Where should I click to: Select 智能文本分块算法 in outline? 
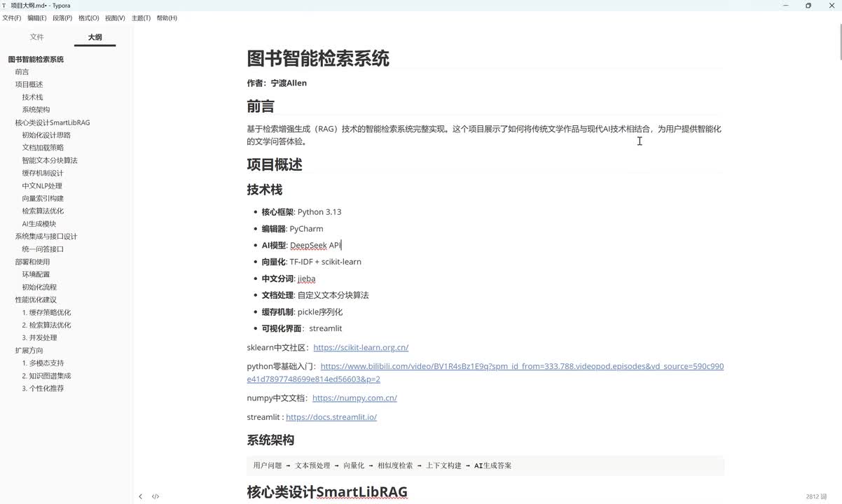(x=50, y=160)
